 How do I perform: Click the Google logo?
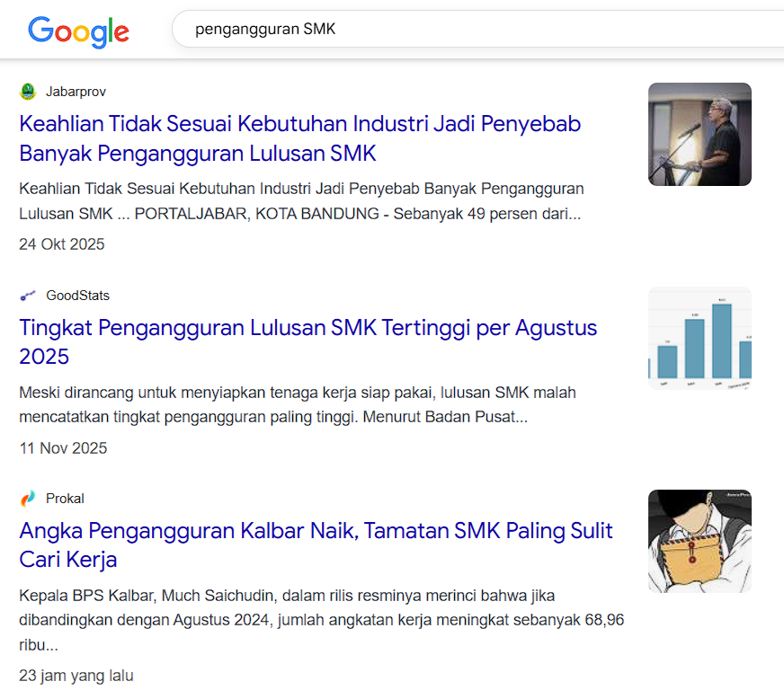[x=78, y=31]
